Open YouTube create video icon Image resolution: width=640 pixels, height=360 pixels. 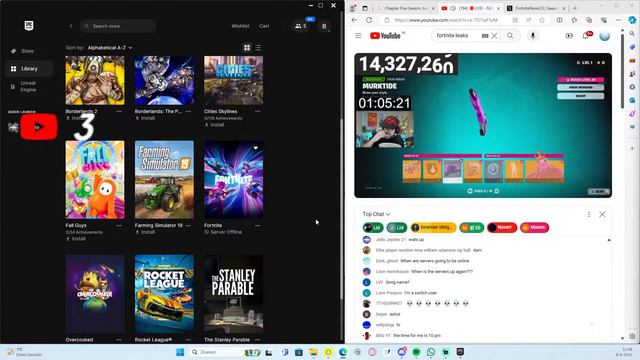(x=569, y=36)
